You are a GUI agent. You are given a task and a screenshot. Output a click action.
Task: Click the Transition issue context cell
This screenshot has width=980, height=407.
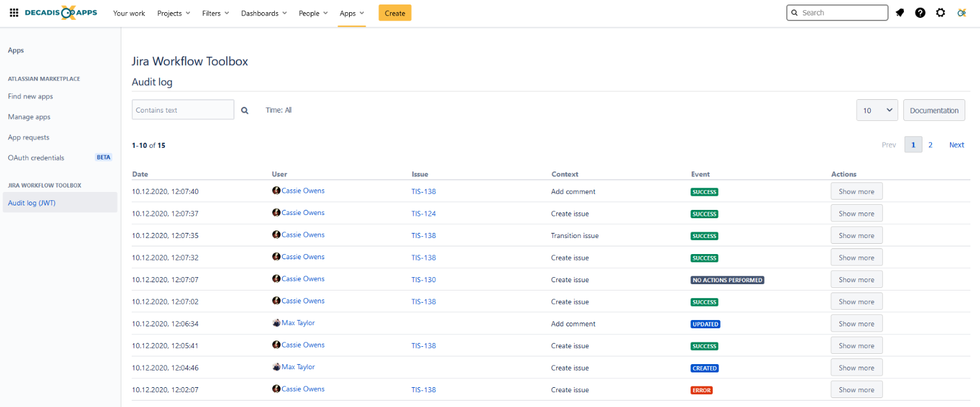click(575, 235)
